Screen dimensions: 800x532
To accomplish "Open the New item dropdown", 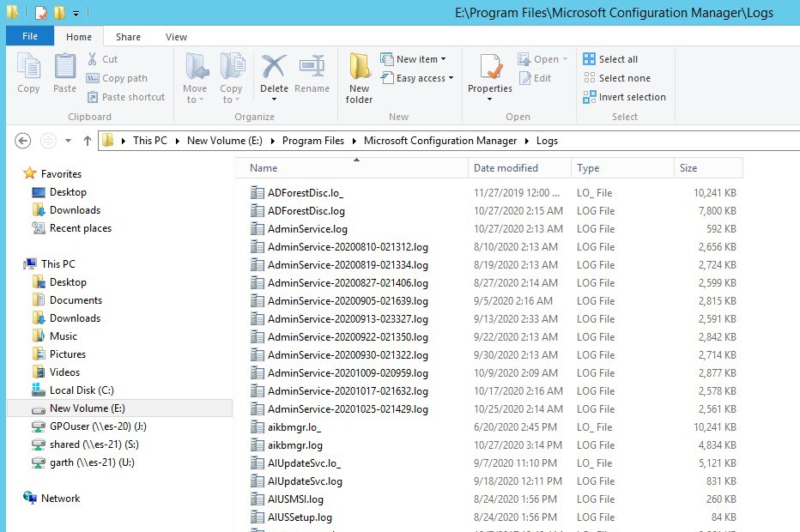I will (413, 59).
